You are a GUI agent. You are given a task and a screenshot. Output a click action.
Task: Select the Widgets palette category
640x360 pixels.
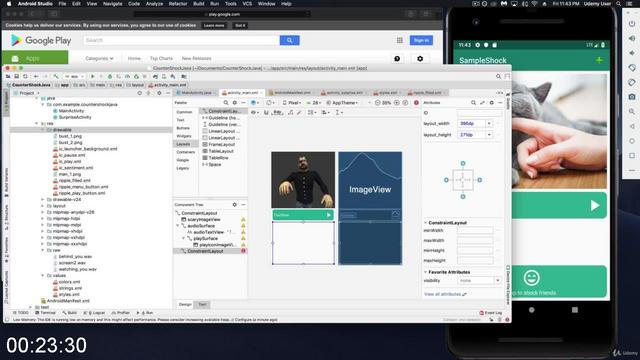[x=184, y=136]
